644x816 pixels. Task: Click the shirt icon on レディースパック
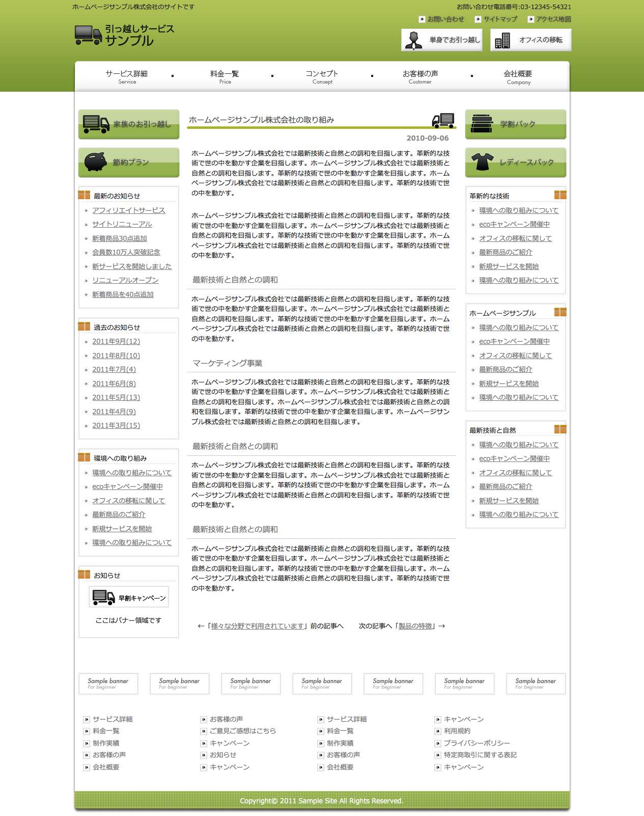tap(482, 162)
